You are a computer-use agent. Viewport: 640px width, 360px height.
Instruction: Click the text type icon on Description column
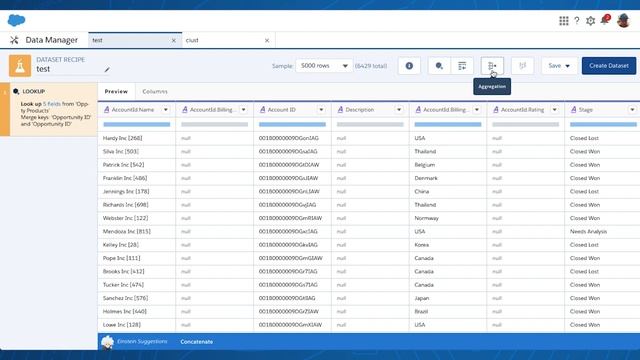point(340,110)
